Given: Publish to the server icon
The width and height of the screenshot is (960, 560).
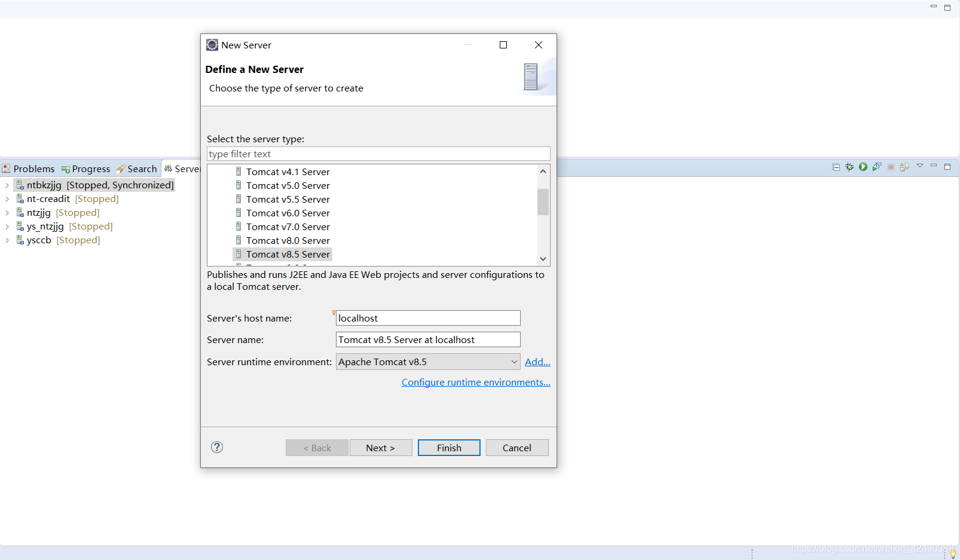Looking at the screenshot, I should [904, 167].
